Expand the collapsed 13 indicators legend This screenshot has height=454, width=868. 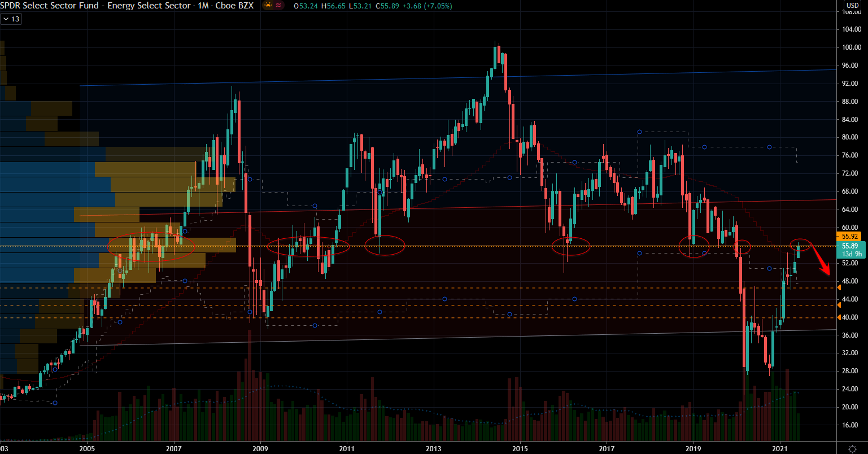point(11,19)
